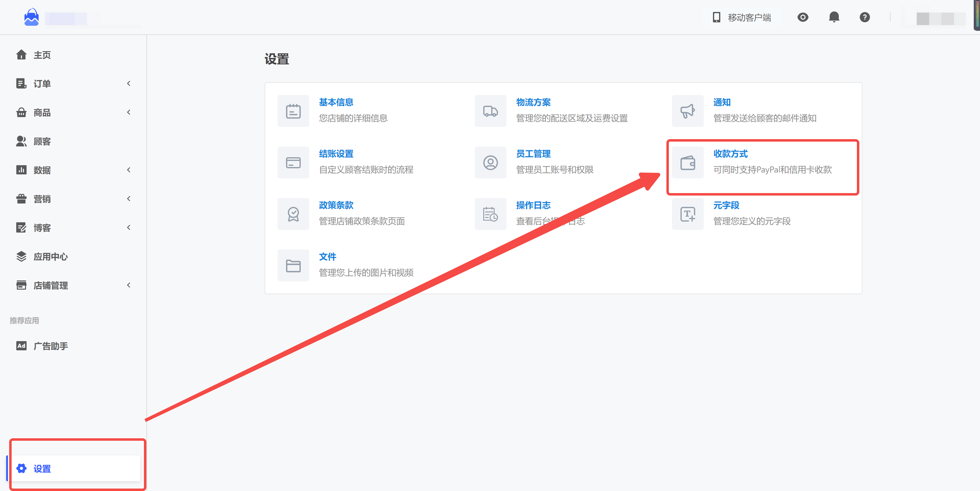Click the megaphone icon for 通知
This screenshot has width=980, height=491.
(x=688, y=111)
